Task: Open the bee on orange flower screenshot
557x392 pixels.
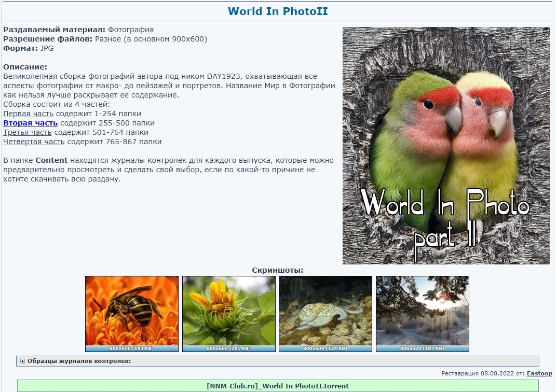Action: pos(131,311)
